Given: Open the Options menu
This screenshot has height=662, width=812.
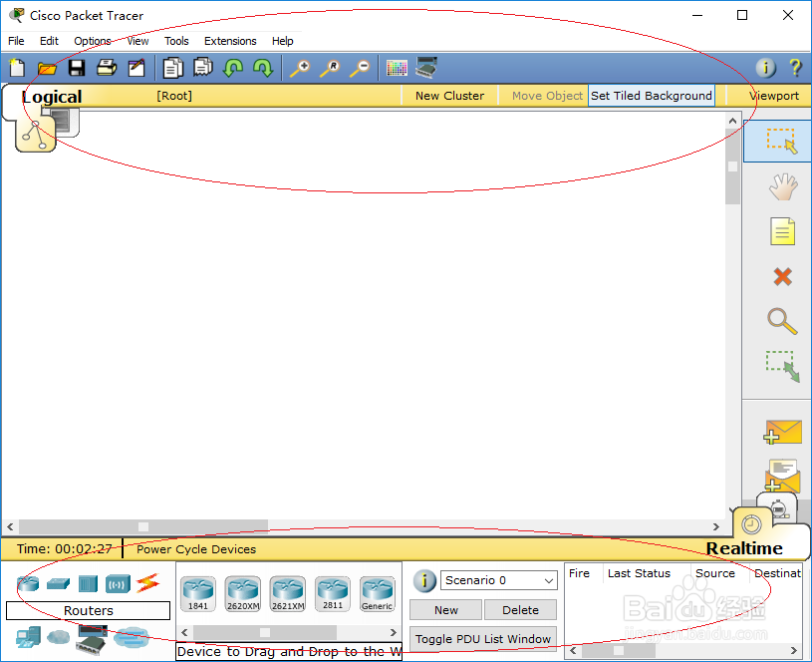Looking at the screenshot, I should tap(93, 41).
